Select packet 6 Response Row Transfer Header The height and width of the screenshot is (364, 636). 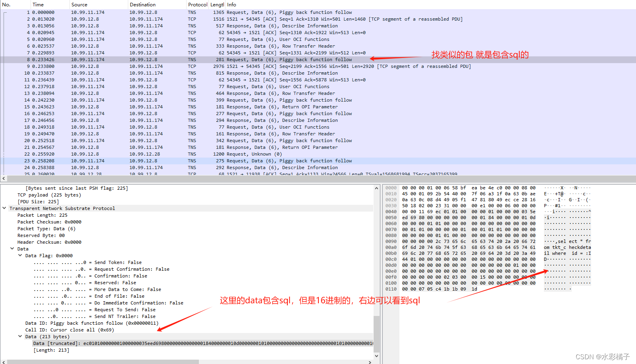pyautogui.click(x=318, y=46)
